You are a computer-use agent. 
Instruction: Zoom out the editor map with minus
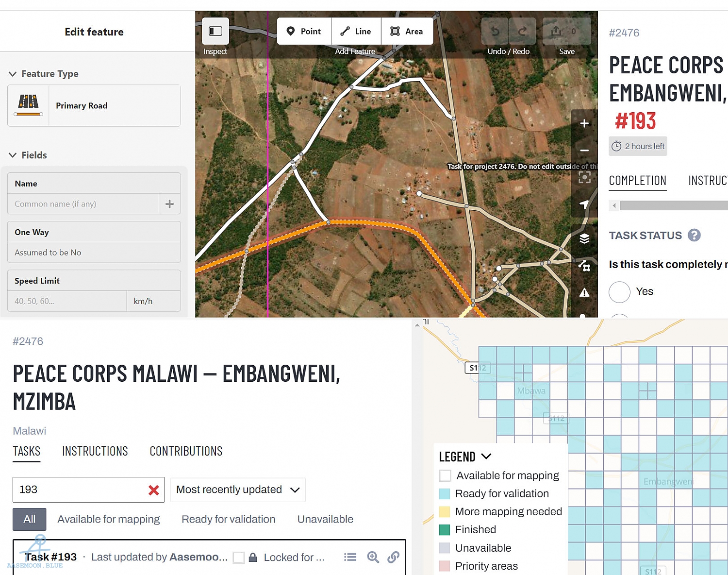[x=584, y=150]
